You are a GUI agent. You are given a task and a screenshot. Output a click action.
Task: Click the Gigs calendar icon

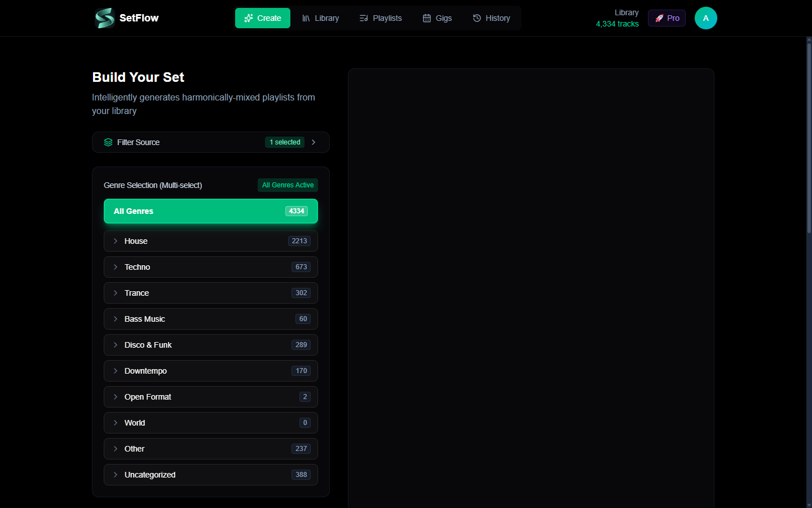coord(427,18)
